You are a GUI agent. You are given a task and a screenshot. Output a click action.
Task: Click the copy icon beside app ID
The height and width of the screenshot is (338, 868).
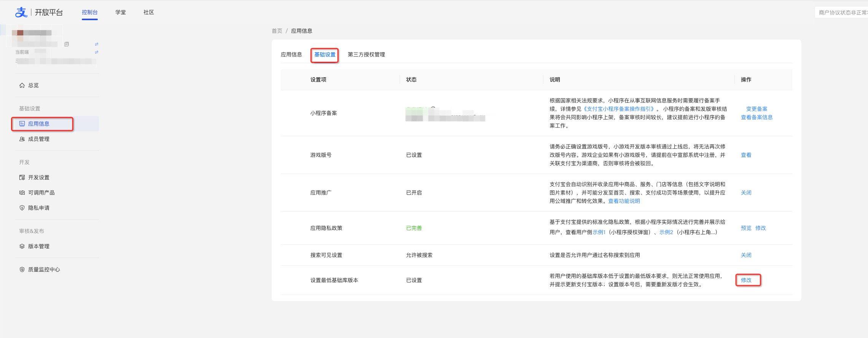click(x=67, y=44)
